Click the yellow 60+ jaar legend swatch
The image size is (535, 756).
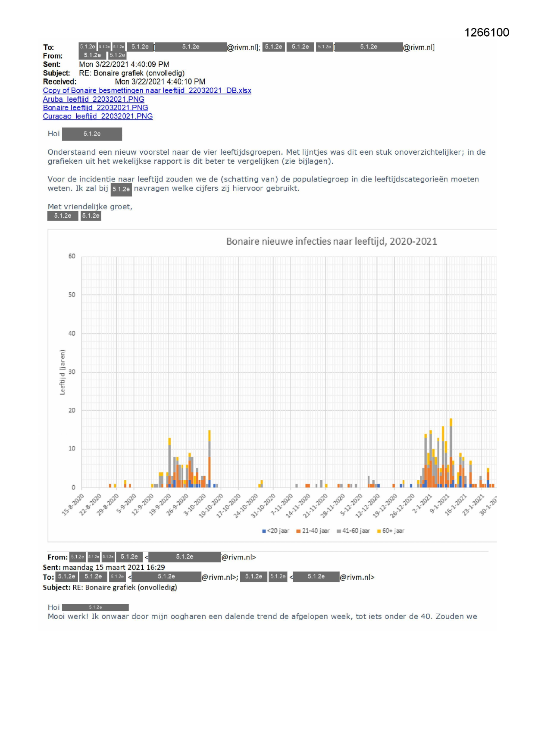click(379, 531)
